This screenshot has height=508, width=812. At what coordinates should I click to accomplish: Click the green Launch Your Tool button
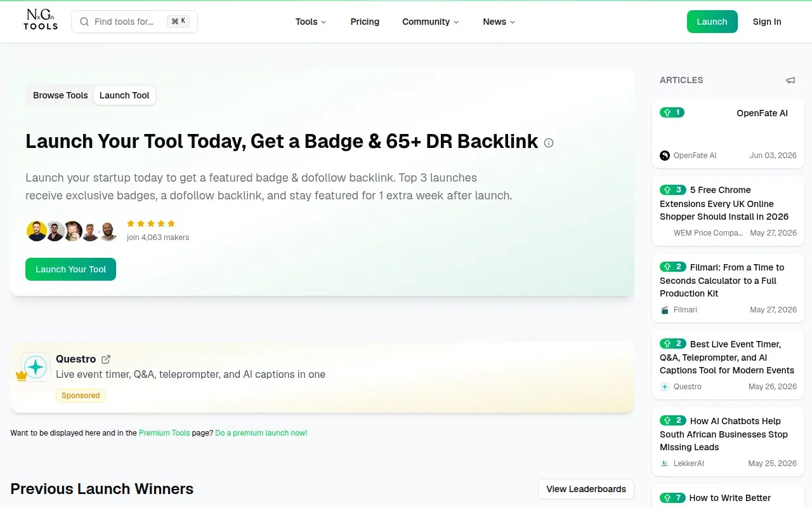(x=70, y=269)
